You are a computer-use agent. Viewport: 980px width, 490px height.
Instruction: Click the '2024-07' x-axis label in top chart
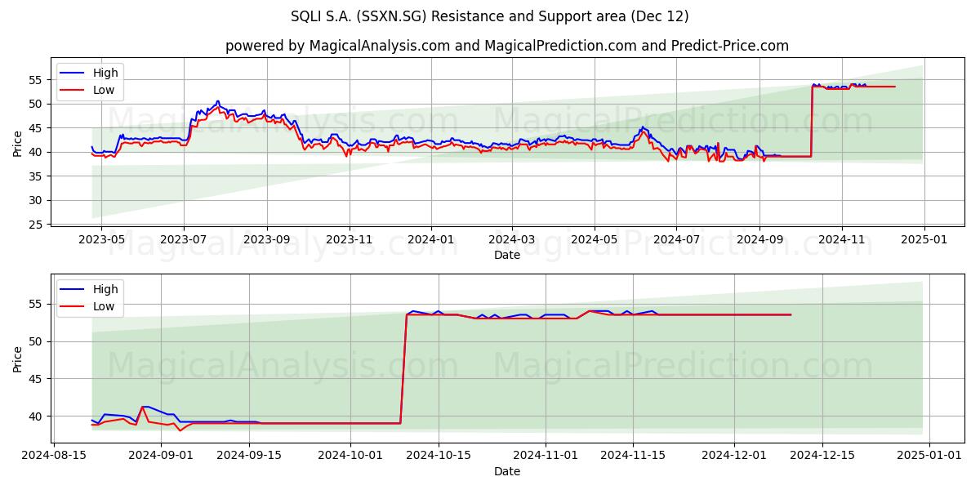coord(675,241)
